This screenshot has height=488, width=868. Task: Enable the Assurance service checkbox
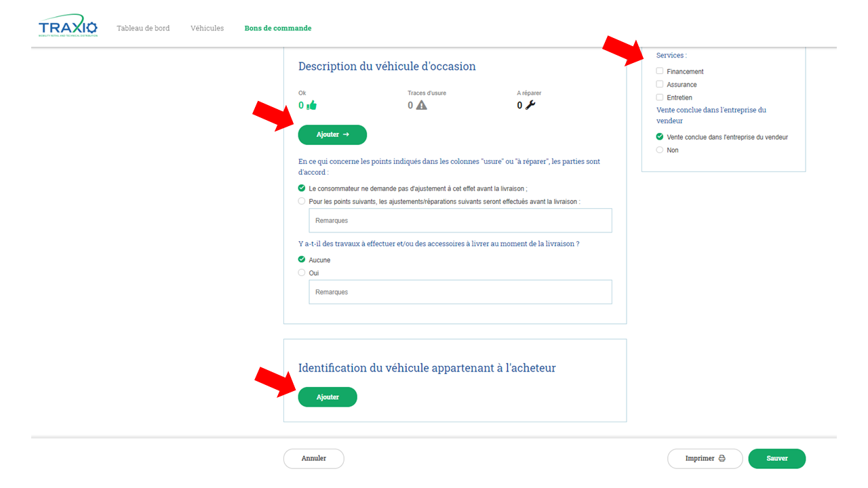660,84
